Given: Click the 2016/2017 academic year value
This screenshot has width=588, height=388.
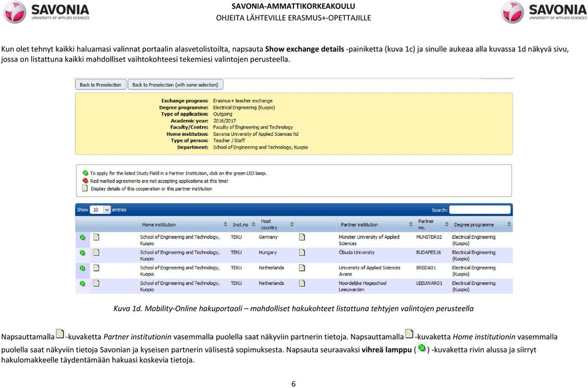Looking at the screenshot, I should click(x=225, y=121).
